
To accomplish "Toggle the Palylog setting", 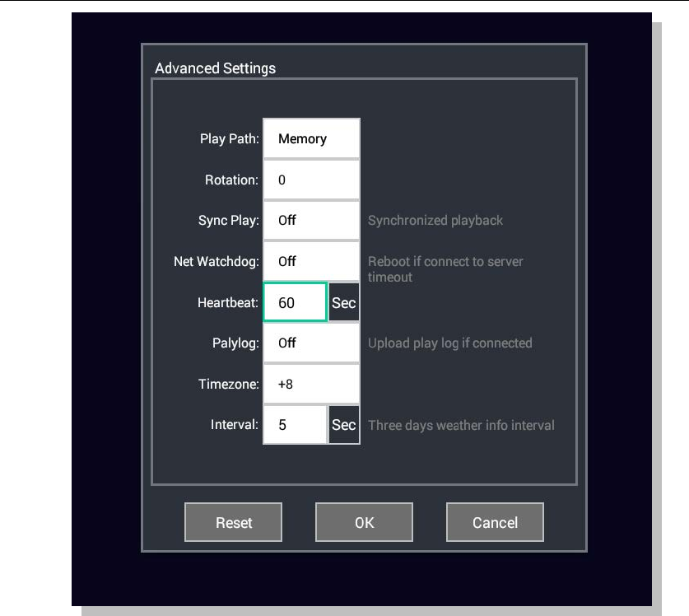I will click(311, 343).
